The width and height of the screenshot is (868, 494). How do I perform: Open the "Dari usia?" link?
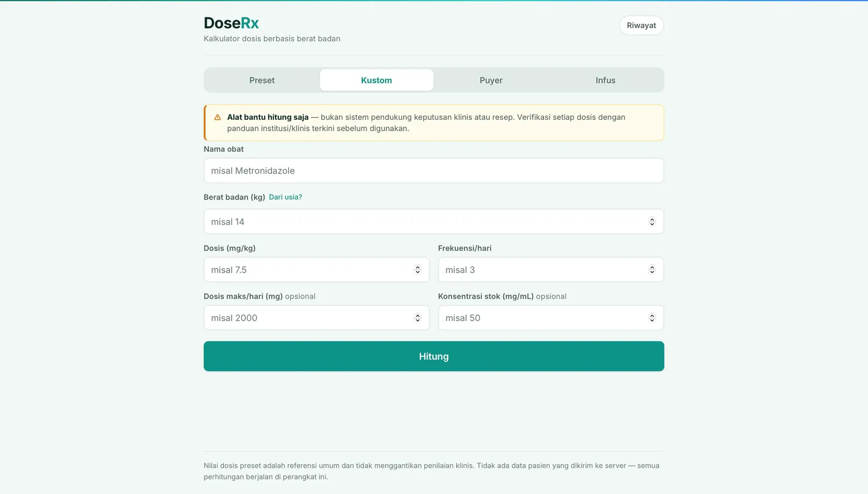pyautogui.click(x=285, y=197)
